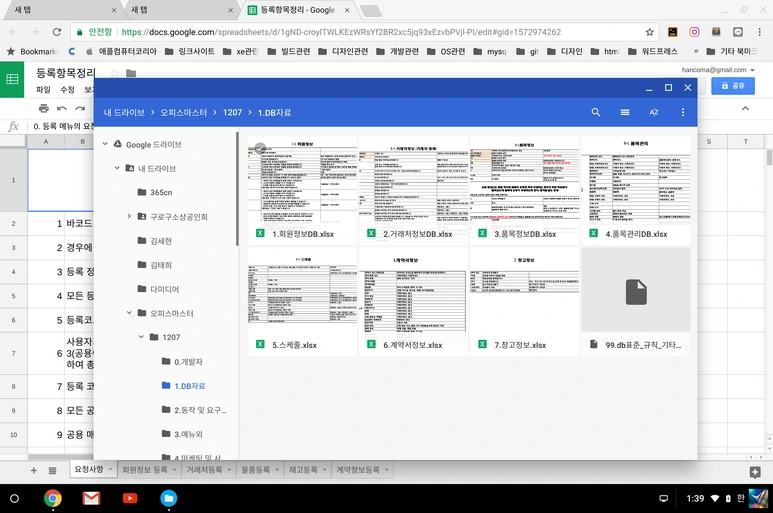Viewport: 773px width, 513px height.
Task: Open the Google Sheets home icon
Action: click(12, 79)
